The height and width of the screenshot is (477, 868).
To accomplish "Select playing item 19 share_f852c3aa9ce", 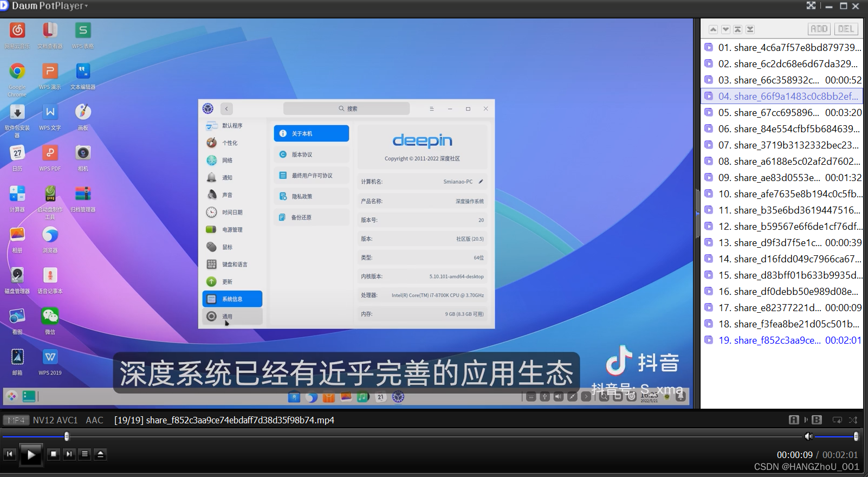I will tap(782, 340).
